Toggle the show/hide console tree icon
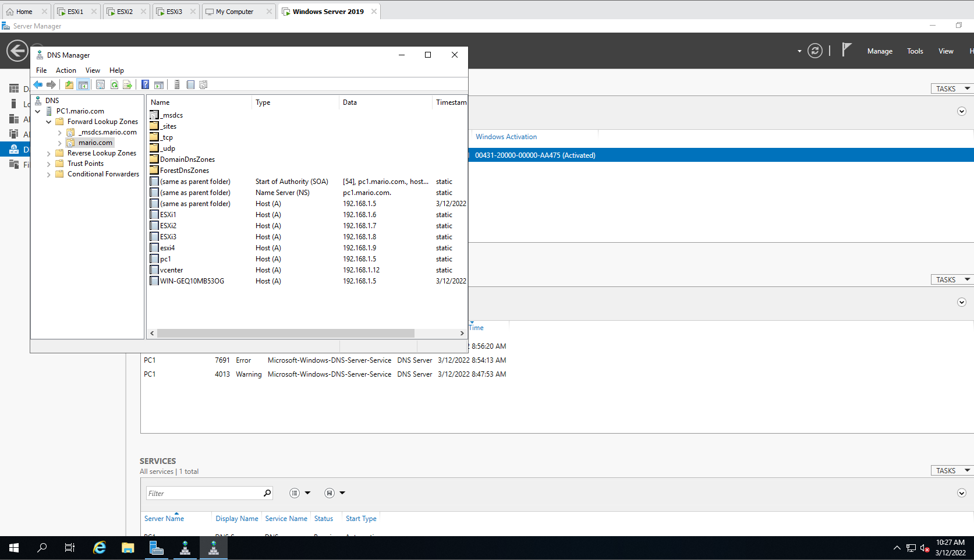 [83, 85]
